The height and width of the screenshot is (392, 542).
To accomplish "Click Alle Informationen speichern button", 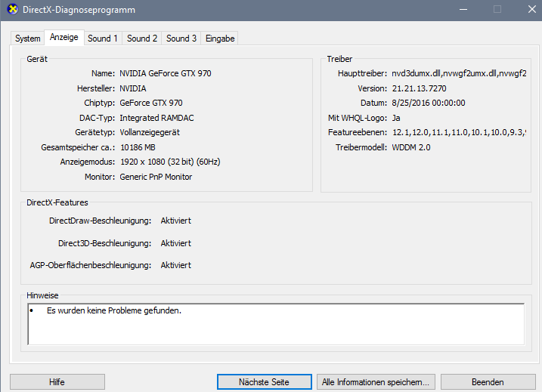I will pos(376,382).
